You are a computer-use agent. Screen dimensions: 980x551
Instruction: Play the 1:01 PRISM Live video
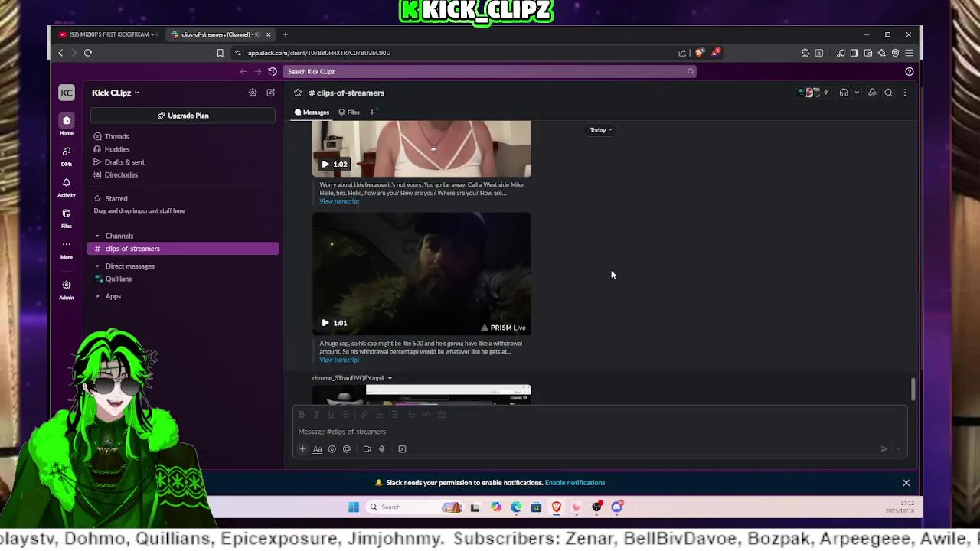coord(325,323)
